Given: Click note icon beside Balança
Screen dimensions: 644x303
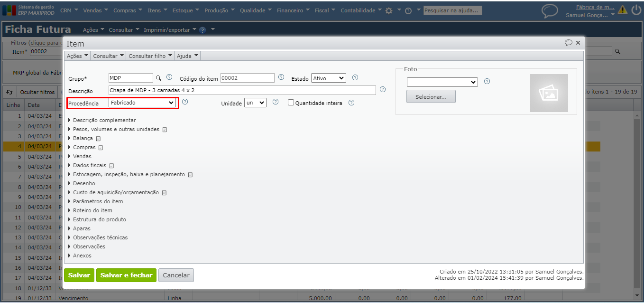Looking at the screenshot, I should [x=98, y=139].
